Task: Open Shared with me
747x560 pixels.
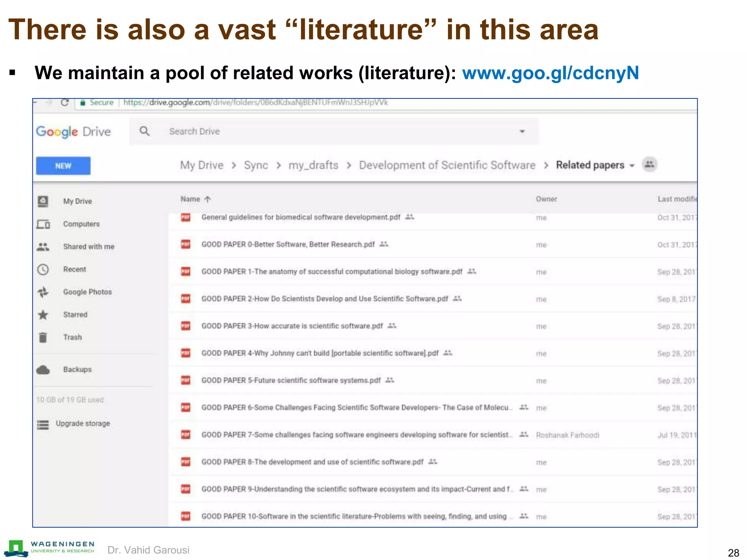Action: point(89,246)
